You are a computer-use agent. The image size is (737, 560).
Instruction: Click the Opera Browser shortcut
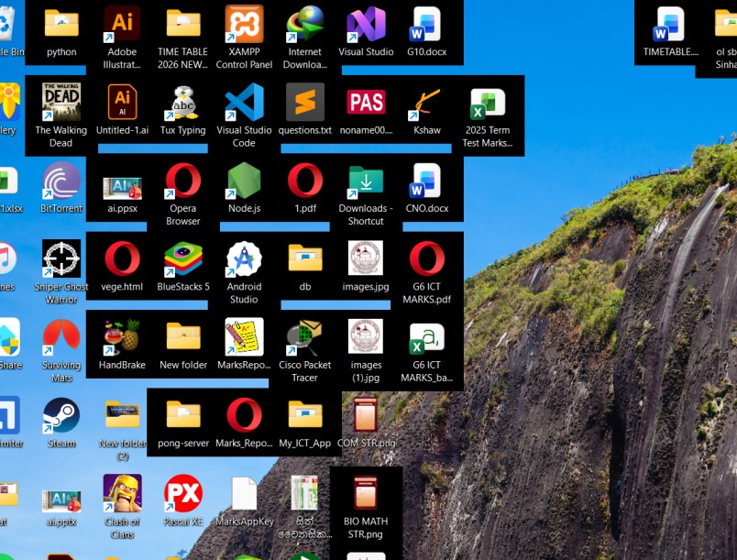coord(182,181)
